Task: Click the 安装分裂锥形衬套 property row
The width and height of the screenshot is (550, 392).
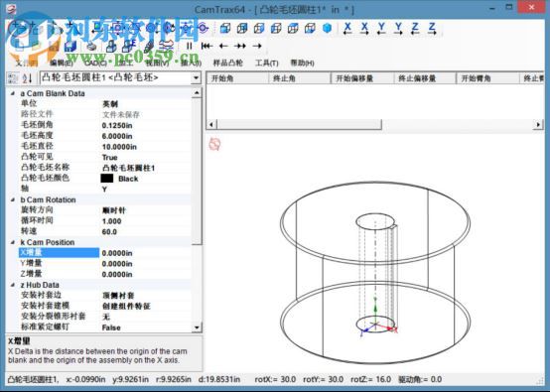Action: click(105, 317)
